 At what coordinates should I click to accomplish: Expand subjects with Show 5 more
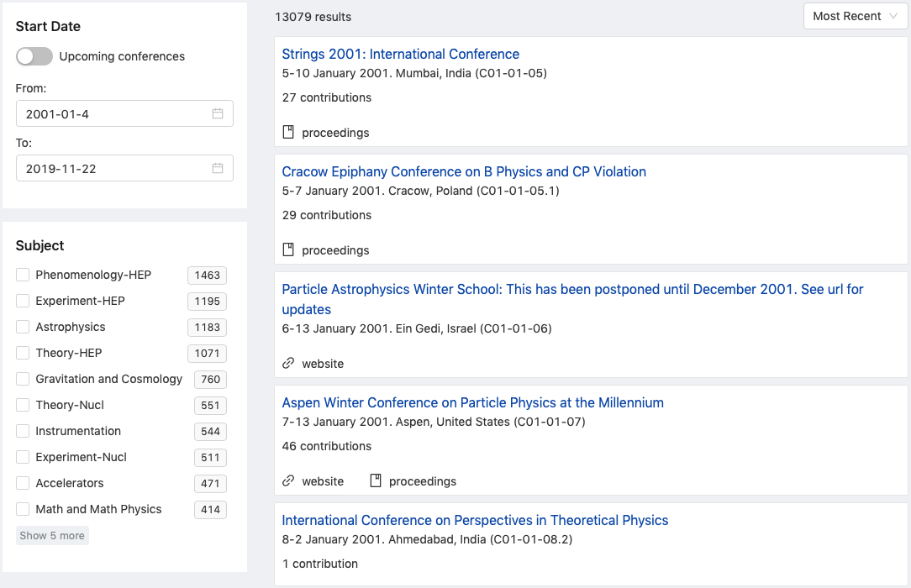52,535
